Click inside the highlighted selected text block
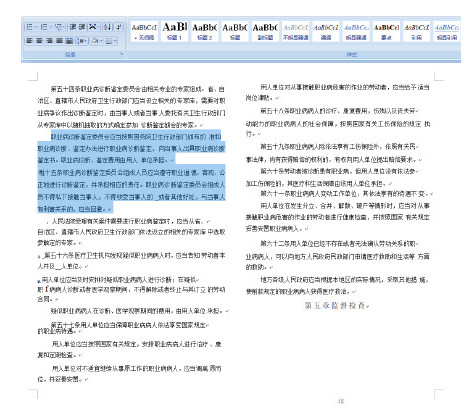This screenshot has width=465, height=409. click(131, 172)
